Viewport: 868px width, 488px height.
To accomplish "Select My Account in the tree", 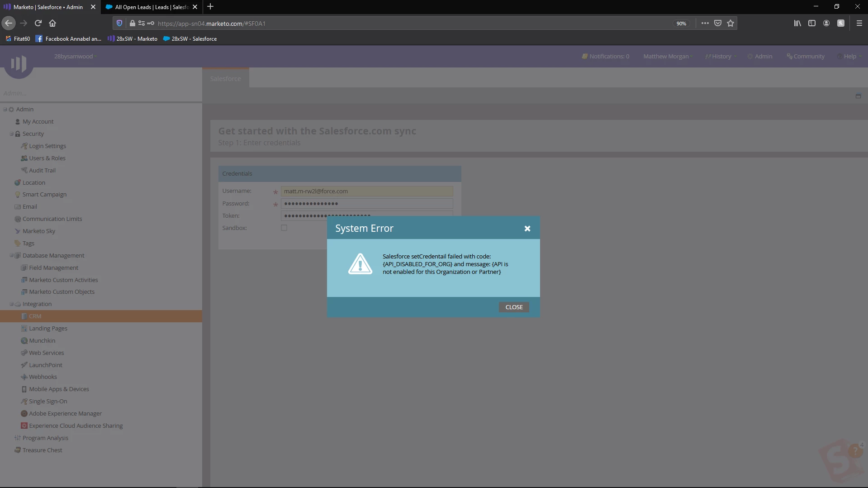I will tap(38, 121).
